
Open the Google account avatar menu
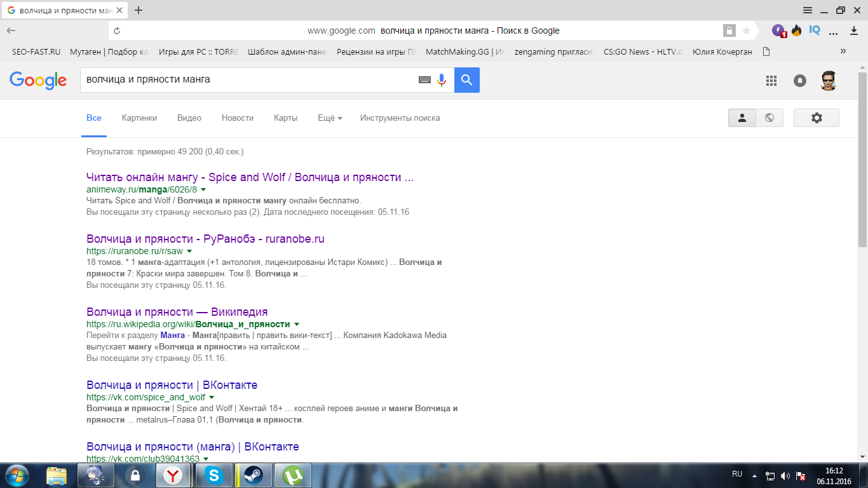pos(828,80)
